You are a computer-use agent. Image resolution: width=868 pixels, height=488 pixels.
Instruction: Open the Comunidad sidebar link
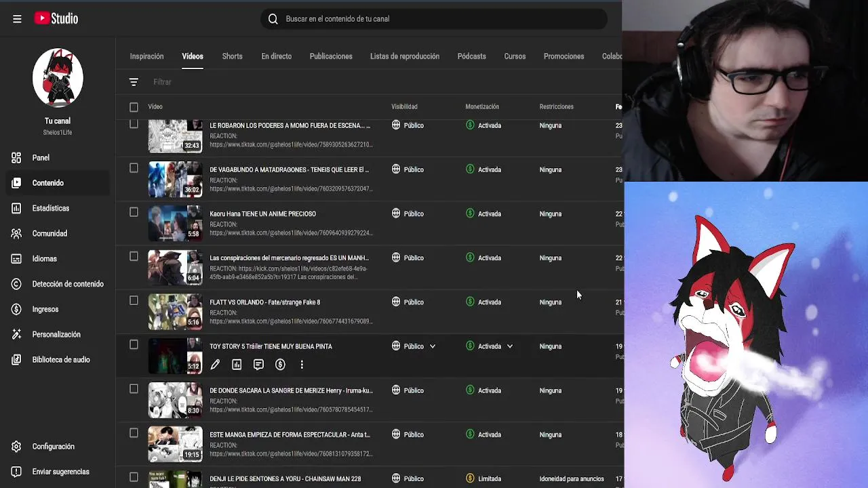(x=50, y=233)
